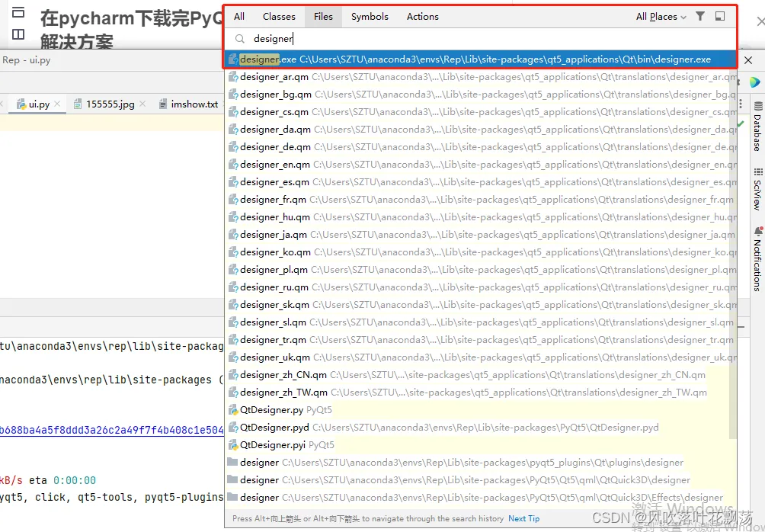The width and height of the screenshot is (765, 532).
Task: Expand the All Places scope dropdown
Action: (x=661, y=17)
